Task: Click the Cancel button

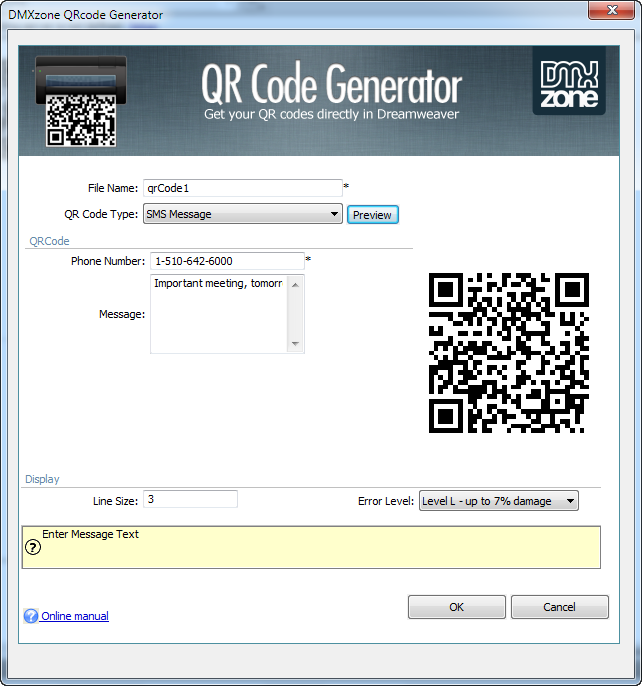Action: [559, 607]
